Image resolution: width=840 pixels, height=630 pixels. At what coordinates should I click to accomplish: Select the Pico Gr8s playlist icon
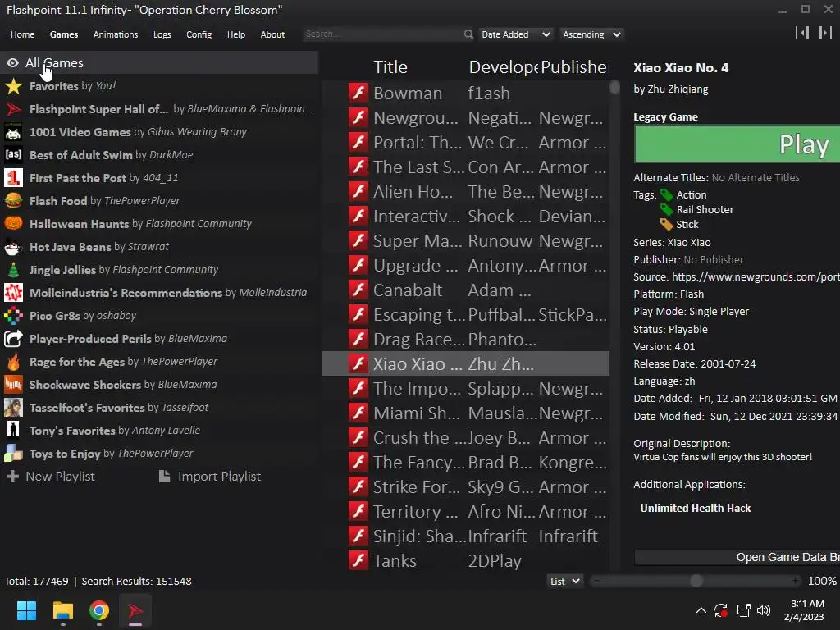pyautogui.click(x=13, y=316)
